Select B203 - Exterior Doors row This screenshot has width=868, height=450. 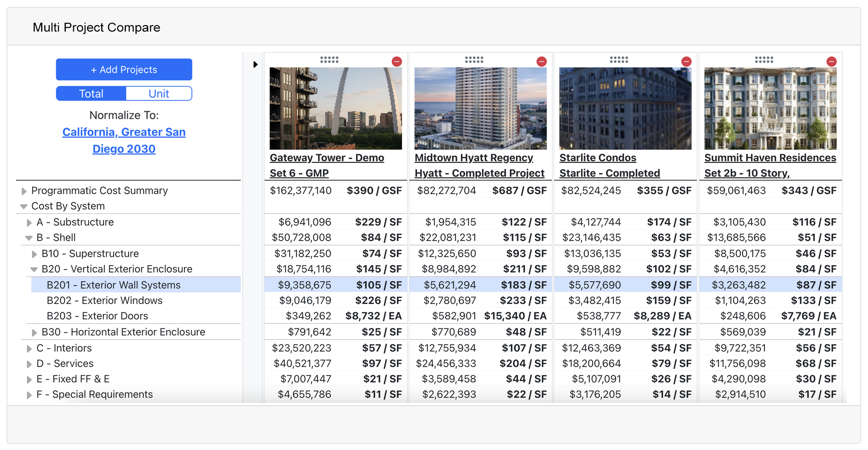point(97,316)
